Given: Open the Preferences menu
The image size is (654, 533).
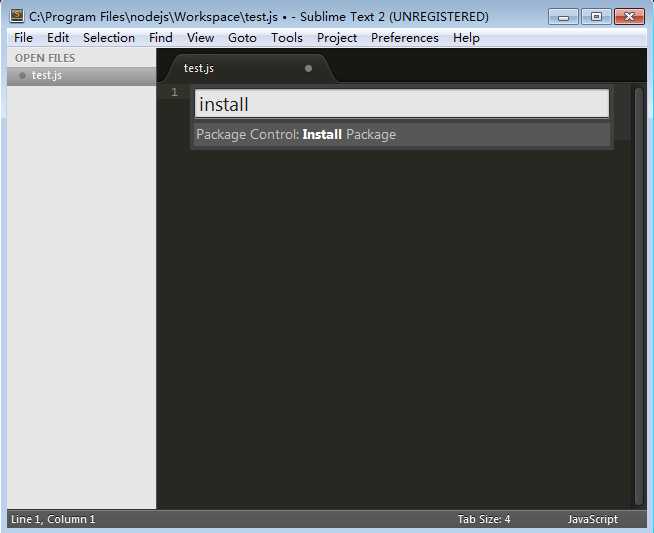Looking at the screenshot, I should tap(405, 38).
